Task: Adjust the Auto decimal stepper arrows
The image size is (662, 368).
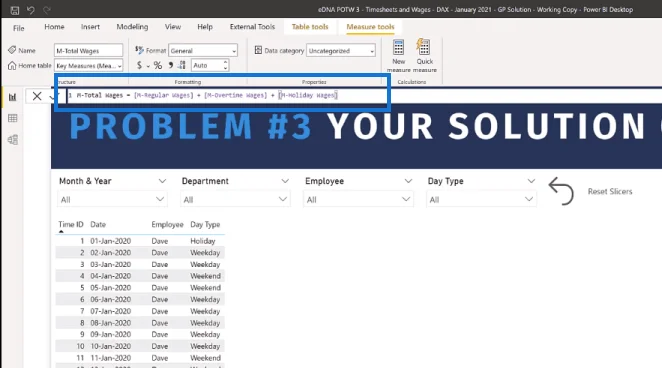Action: tap(225, 65)
